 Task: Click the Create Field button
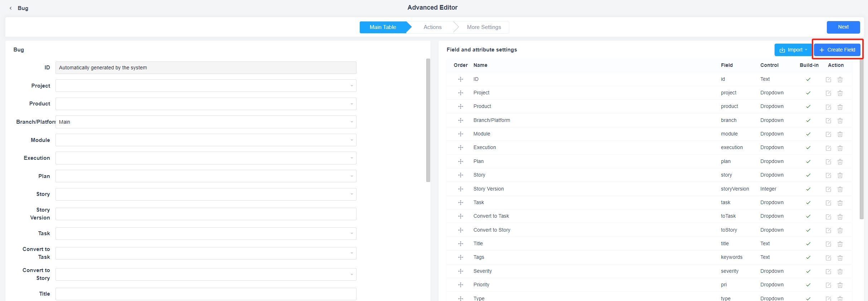click(x=837, y=50)
